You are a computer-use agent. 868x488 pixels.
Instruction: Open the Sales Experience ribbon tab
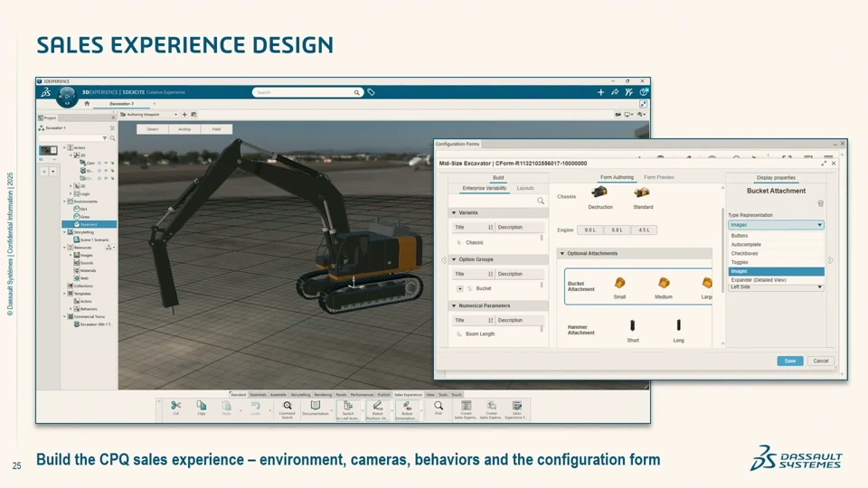click(x=408, y=395)
